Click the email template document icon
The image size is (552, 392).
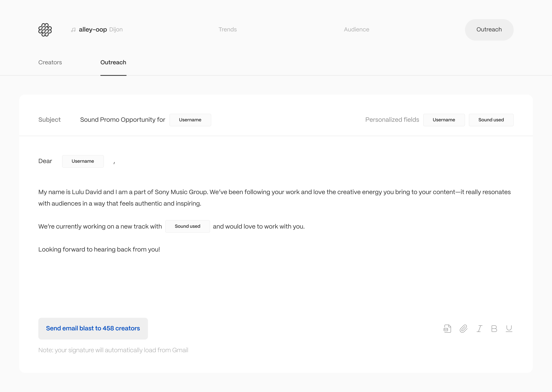pos(447,328)
